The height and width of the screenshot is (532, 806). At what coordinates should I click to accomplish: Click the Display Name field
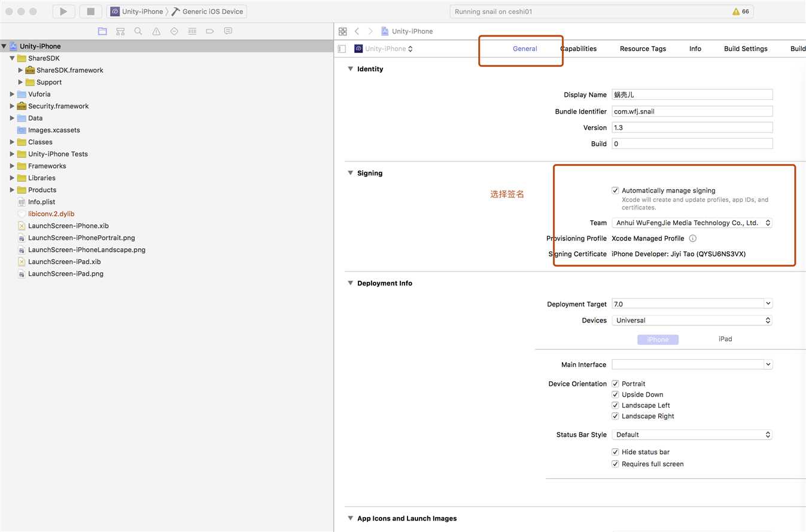pyautogui.click(x=692, y=95)
